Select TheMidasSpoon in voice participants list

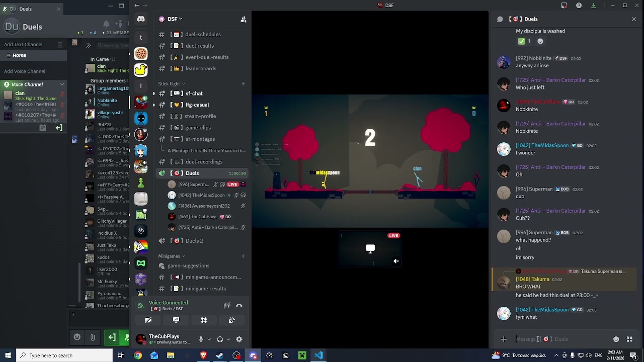(206, 195)
